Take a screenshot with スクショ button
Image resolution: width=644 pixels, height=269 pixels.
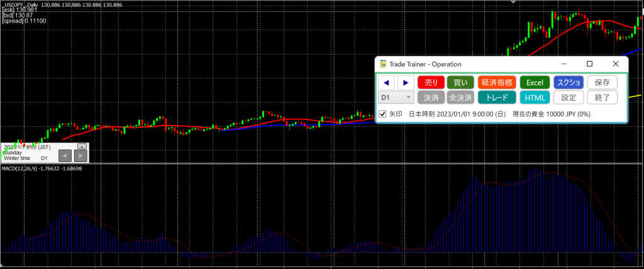569,83
